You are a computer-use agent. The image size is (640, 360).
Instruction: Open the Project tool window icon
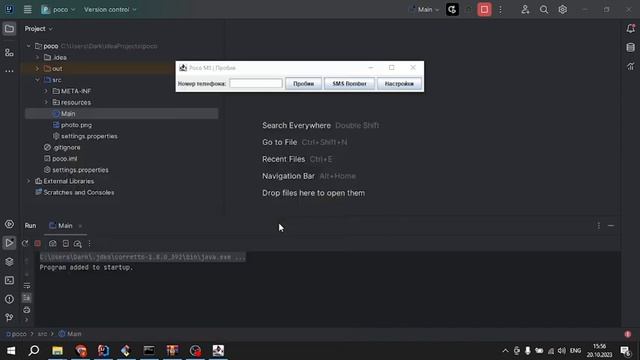(x=9, y=29)
